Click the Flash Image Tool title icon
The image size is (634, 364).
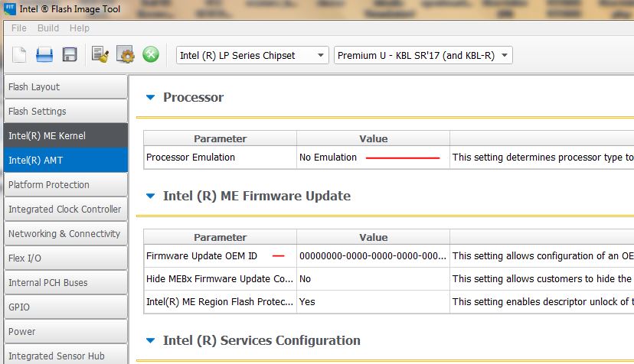[x=10, y=9]
